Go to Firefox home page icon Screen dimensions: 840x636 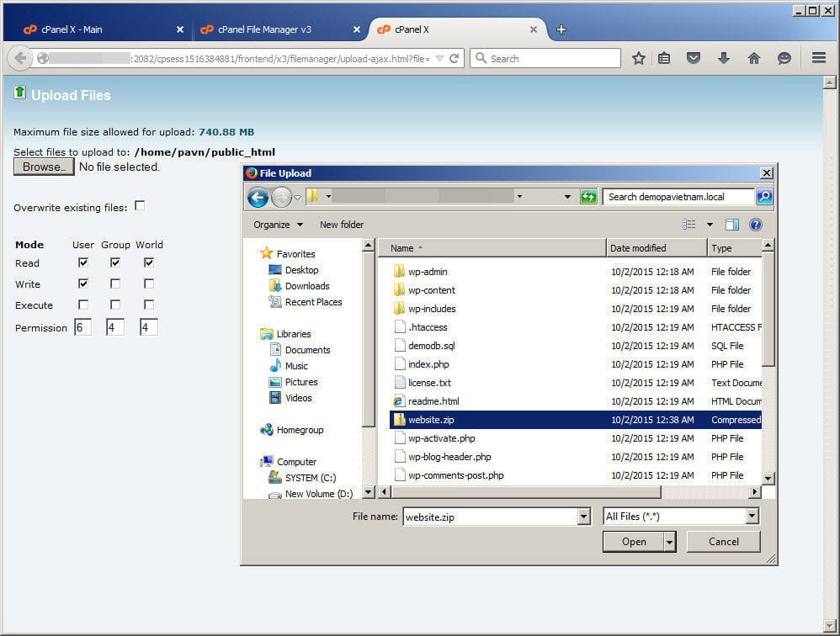click(753, 58)
